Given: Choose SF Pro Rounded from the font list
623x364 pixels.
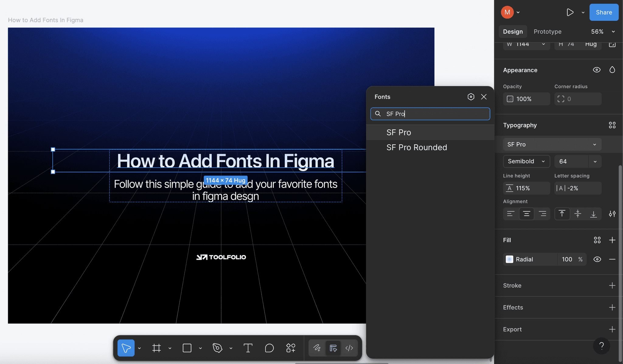Looking at the screenshot, I should pyautogui.click(x=416, y=147).
